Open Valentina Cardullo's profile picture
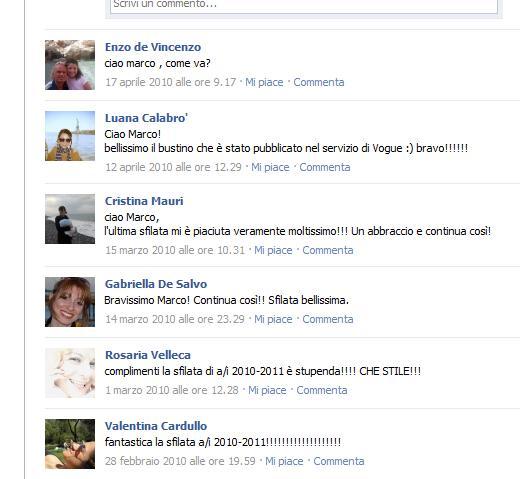The height and width of the screenshot is (479, 520). (70, 444)
